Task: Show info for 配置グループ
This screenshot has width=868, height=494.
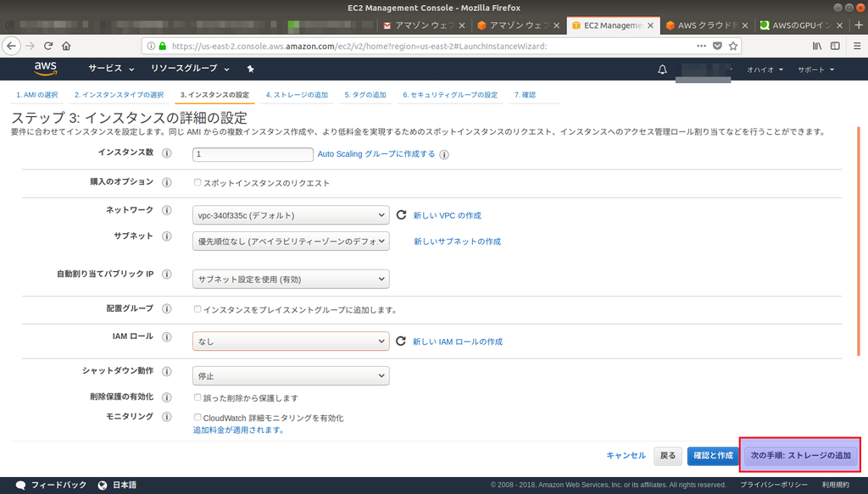Action: pyautogui.click(x=167, y=308)
